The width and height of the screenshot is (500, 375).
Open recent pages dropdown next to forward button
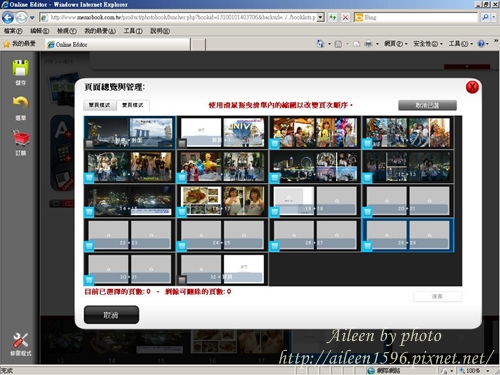(32, 17)
